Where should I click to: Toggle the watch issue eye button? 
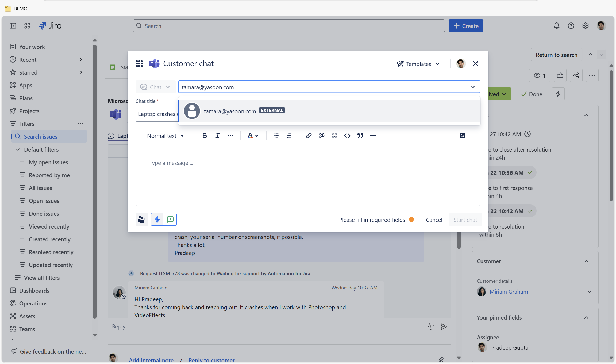click(540, 76)
